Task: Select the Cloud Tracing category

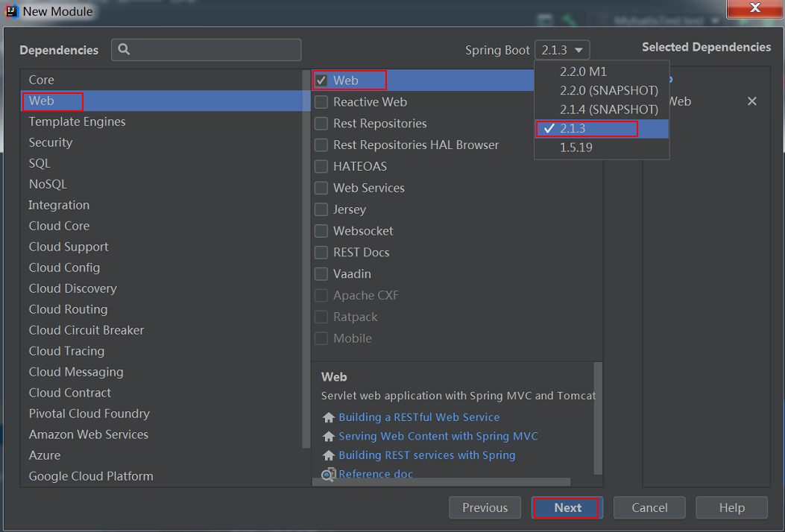Action: (163, 352)
